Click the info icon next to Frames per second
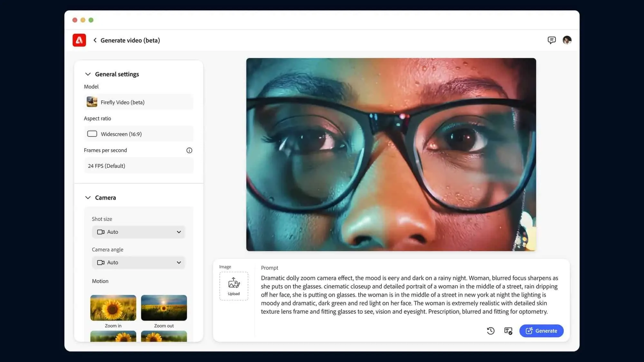Image resolution: width=644 pixels, height=362 pixels. pos(189,150)
